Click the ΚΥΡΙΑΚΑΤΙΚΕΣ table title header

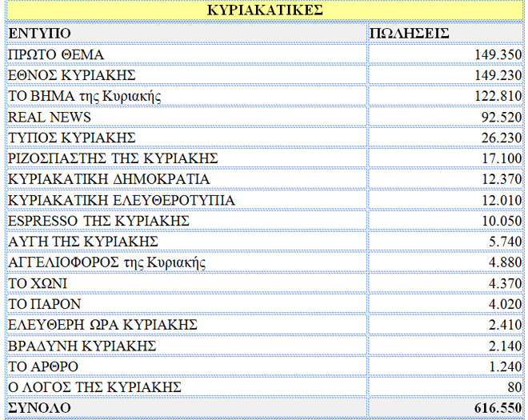pyautogui.click(x=264, y=10)
